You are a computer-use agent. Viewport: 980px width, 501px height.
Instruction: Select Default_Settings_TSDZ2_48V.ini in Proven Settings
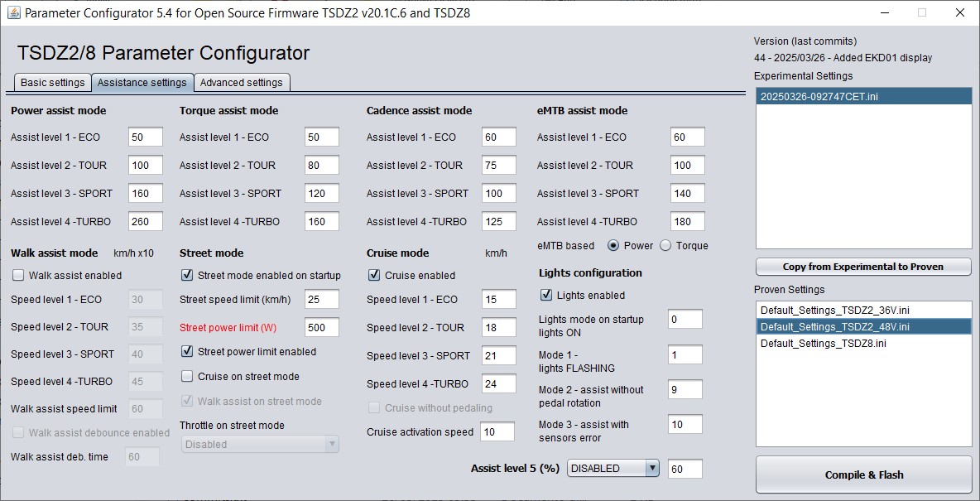[864, 326]
